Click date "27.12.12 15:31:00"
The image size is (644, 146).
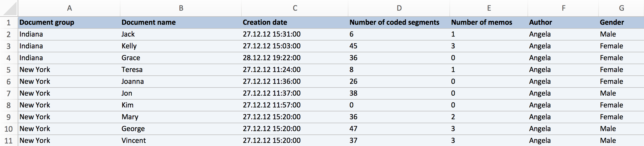tap(271, 34)
